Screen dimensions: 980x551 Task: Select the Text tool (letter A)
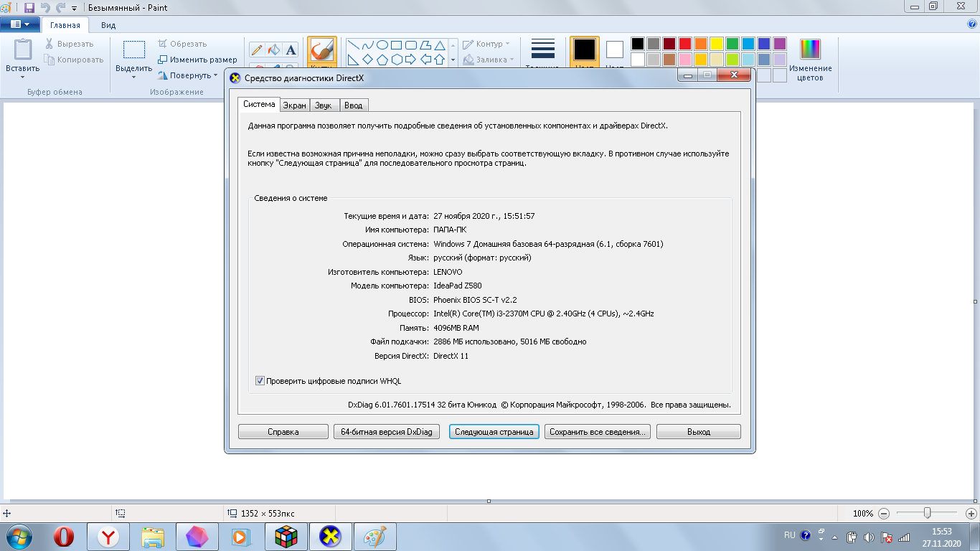pyautogui.click(x=291, y=50)
